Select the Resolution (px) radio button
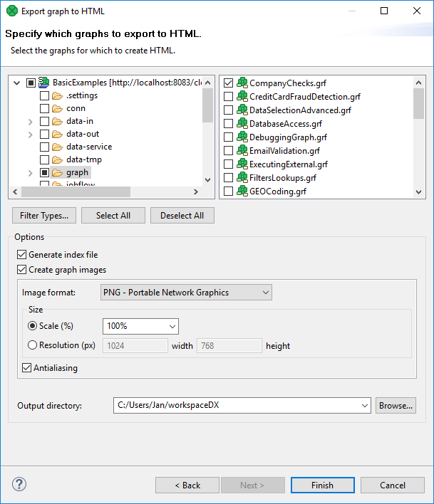 32,346
